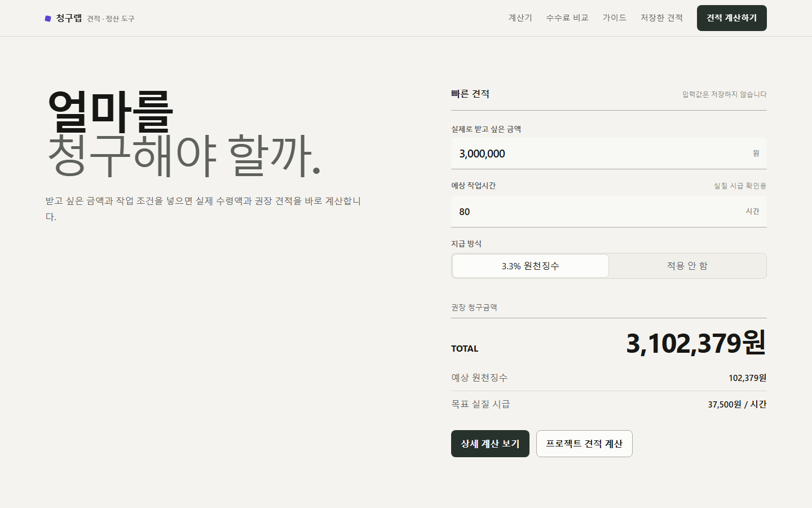812x508 pixels.
Task: Click the 지급 방식 label
Action: tap(466, 244)
